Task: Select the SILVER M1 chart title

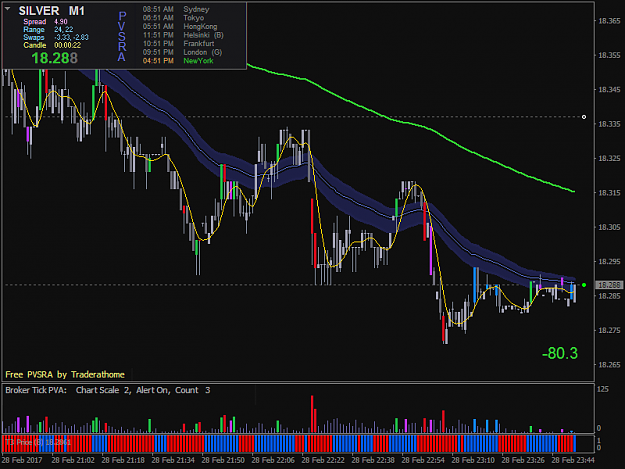Action: click(x=51, y=11)
